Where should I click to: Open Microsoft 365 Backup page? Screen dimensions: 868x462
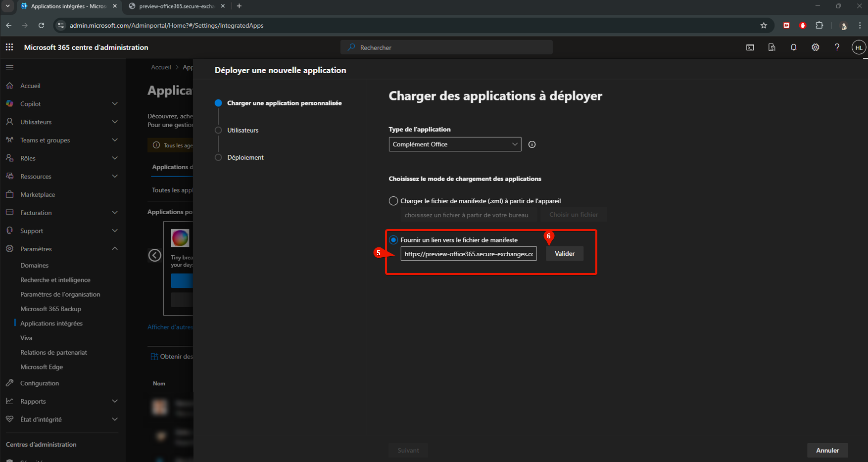(50, 309)
